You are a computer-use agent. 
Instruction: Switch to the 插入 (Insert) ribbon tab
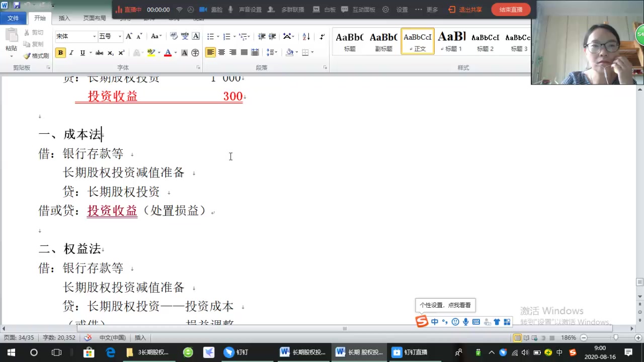(x=64, y=18)
